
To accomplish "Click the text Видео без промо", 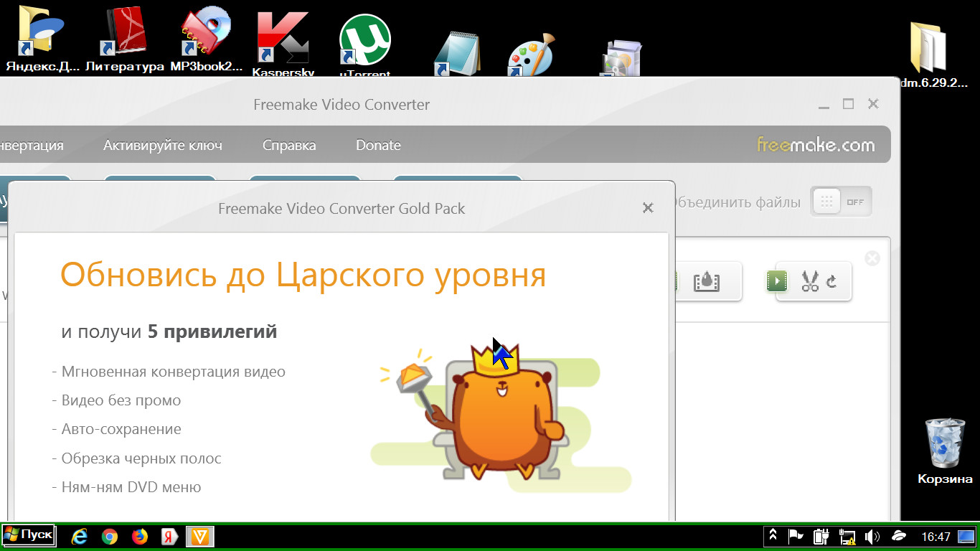I will pyautogui.click(x=121, y=400).
